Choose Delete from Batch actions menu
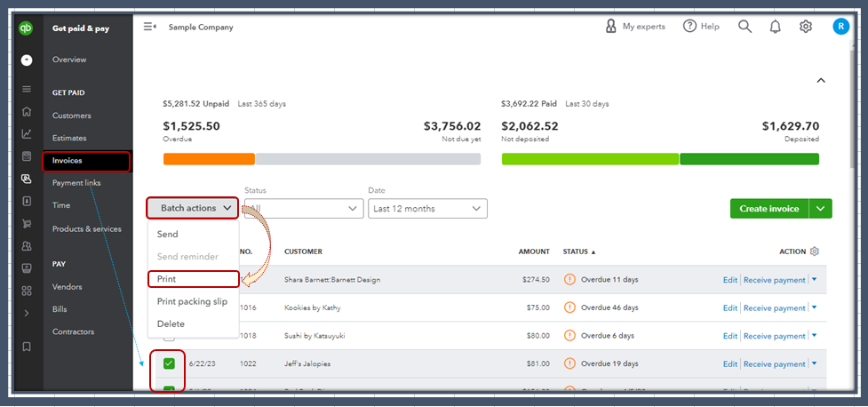 171,324
